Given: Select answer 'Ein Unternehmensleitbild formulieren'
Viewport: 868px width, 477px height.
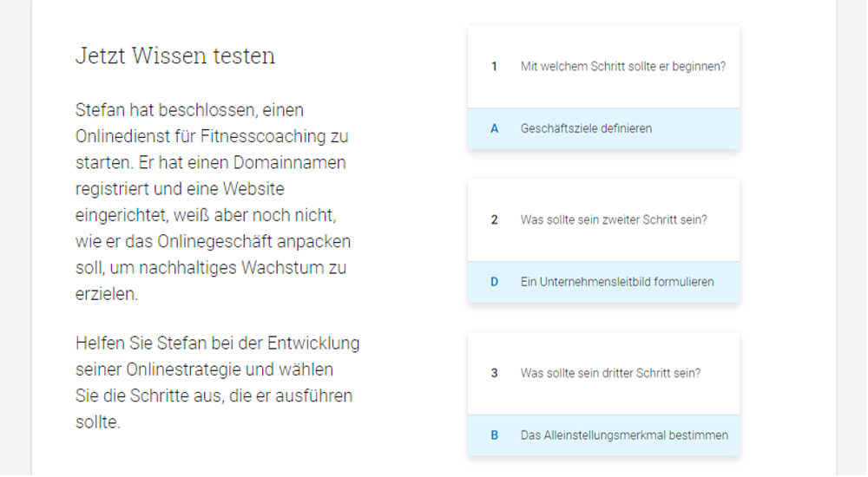Looking at the screenshot, I should click(x=617, y=282).
